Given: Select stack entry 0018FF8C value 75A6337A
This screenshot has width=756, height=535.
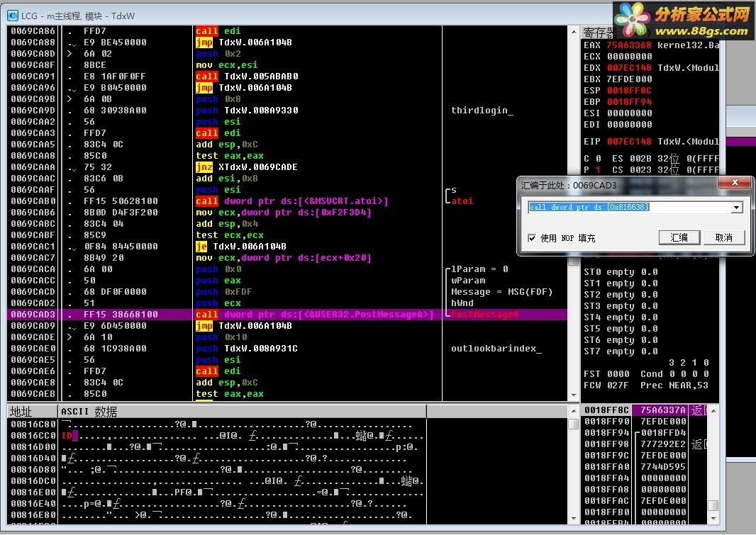Looking at the screenshot, I should pyautogui.click(x=663, y=410).
